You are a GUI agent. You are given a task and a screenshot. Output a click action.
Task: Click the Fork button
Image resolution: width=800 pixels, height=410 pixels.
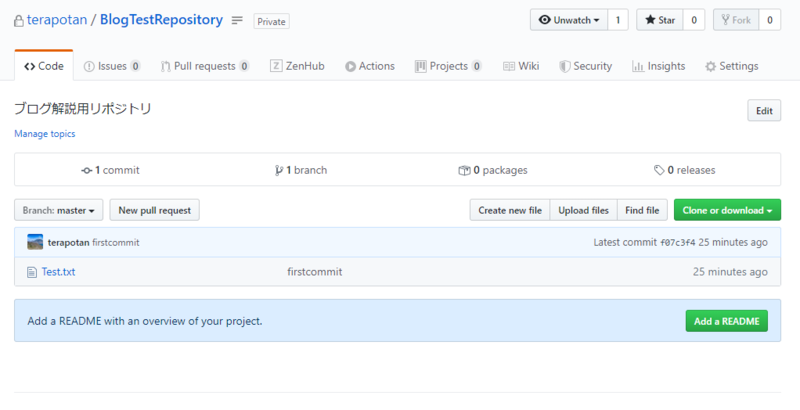736,20
